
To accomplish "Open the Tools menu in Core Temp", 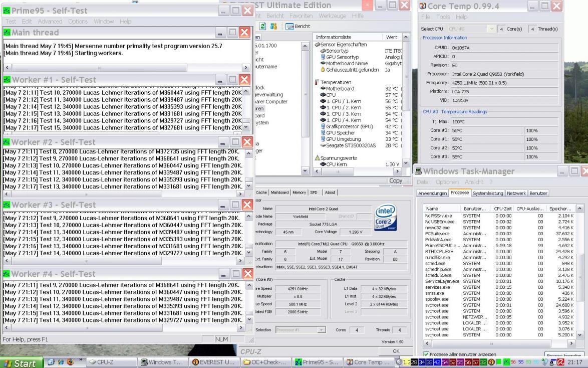I will click(443, 17).
